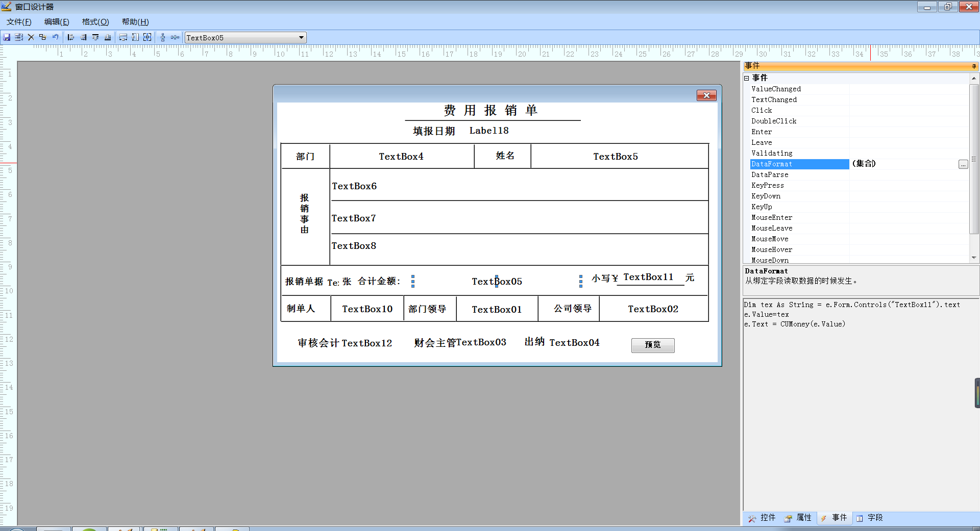Click the Undo arrow icon

[55, 37]
